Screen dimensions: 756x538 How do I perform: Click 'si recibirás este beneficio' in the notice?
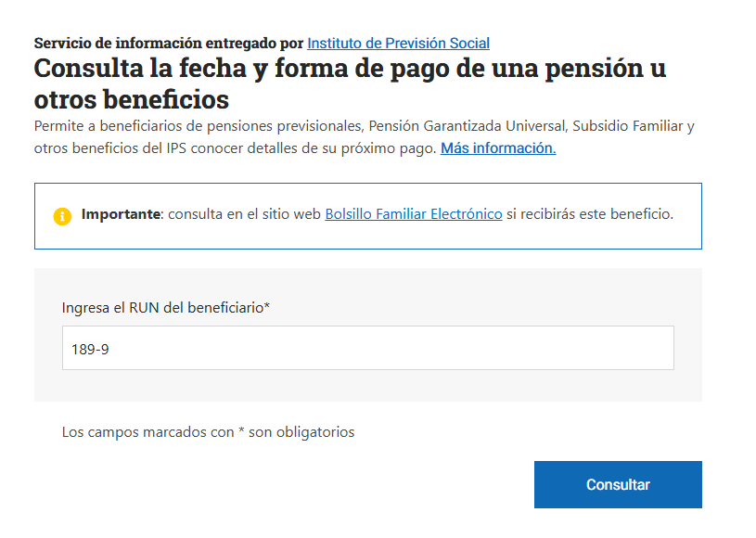click(x=590, y=214)
